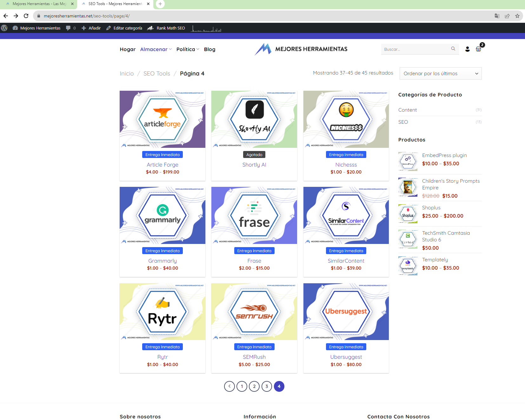The width and height of the screenshot is (525, 420).
Task: Click the Shortly AI product title
Action: click(254, 165)
